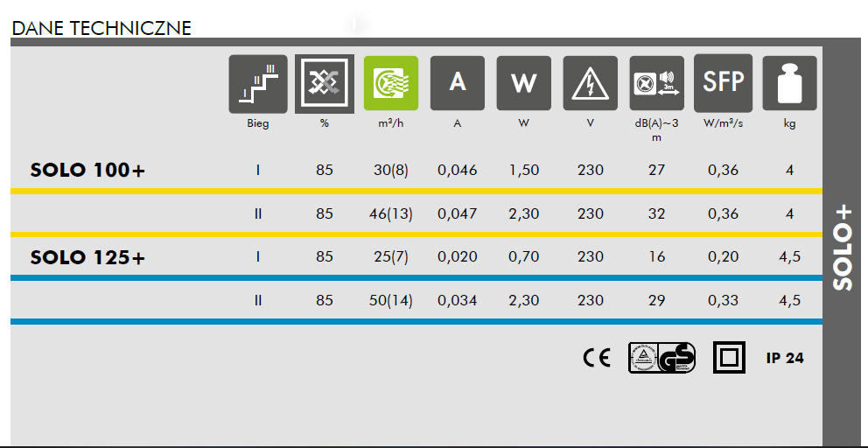Click the heat recovery efficiency percent icon
This screenshot has height=448, width=868.
click(x=325, y=85)
